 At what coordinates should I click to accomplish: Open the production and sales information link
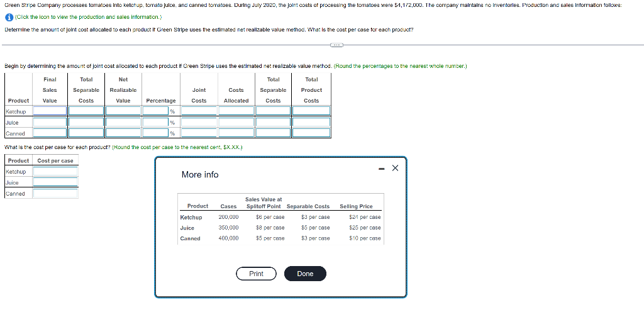click(88, 17)
